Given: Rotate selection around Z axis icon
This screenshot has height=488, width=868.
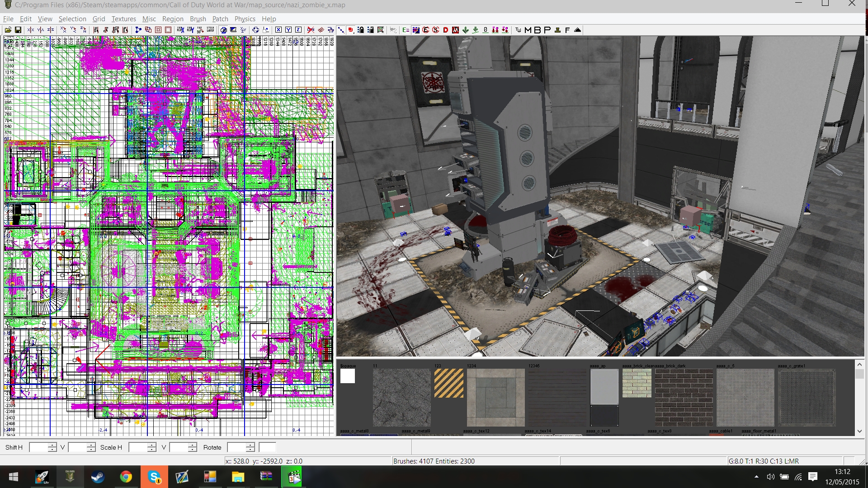Looking at the screenshot, I should coord(83,30).
